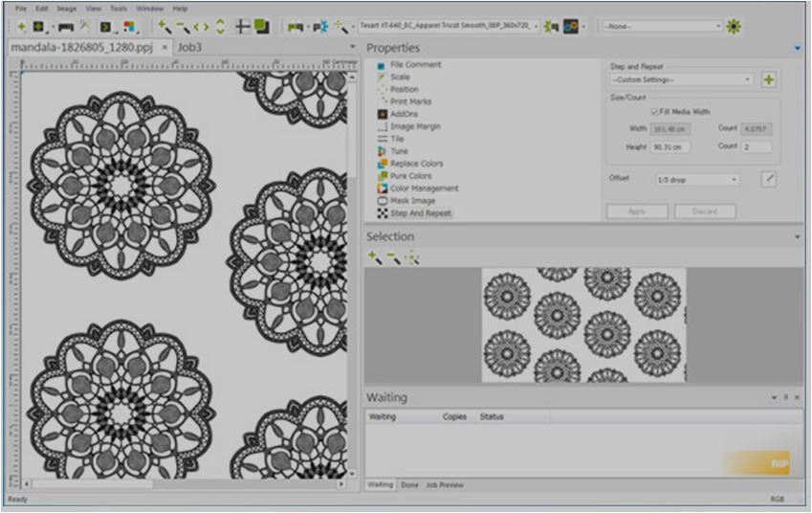Select Step And Repeat in Properties list

(414, 213)
